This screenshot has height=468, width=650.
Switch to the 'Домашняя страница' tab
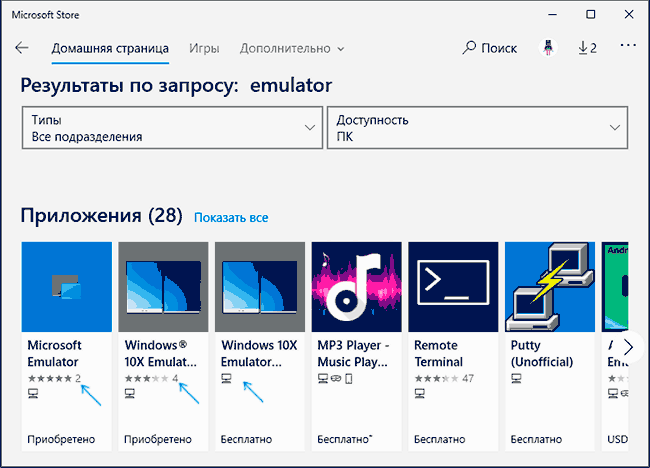(110, 48)
